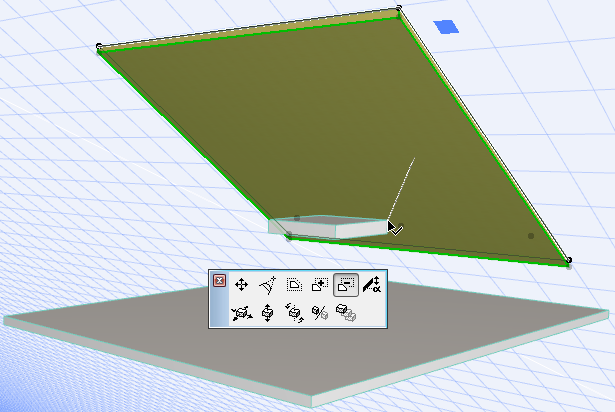Choose the Multiply element icon
Screen dimensions: 615x412
coord(346,313)
